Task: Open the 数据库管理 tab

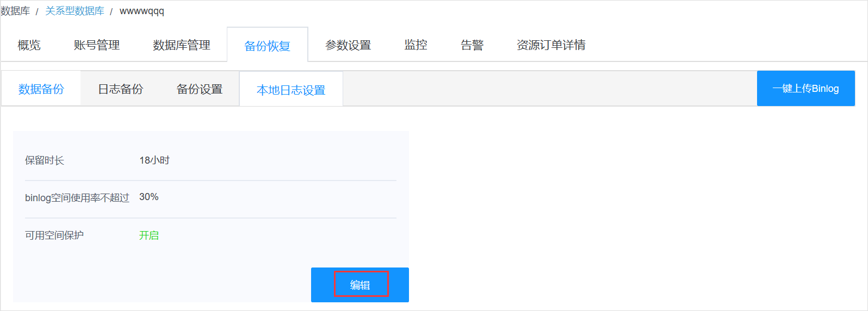Action: tap(182, 45)
